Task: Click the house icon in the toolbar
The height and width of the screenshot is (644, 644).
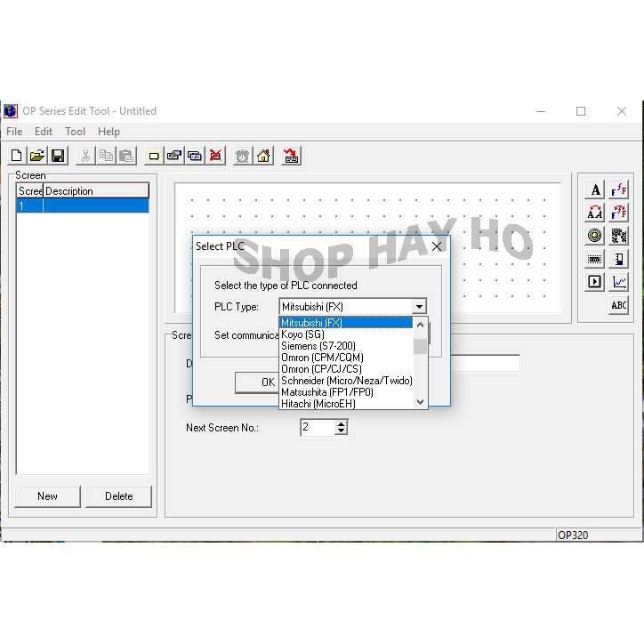Action: point(263,156)
